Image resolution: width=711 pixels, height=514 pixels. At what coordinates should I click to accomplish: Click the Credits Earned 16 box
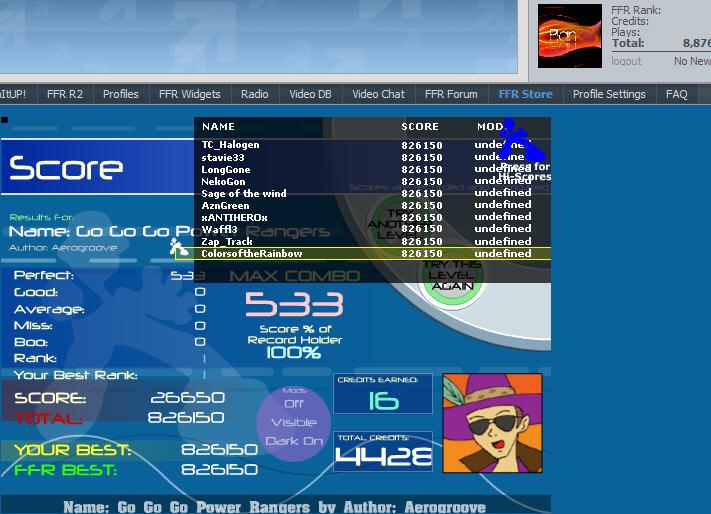point(383,393)
